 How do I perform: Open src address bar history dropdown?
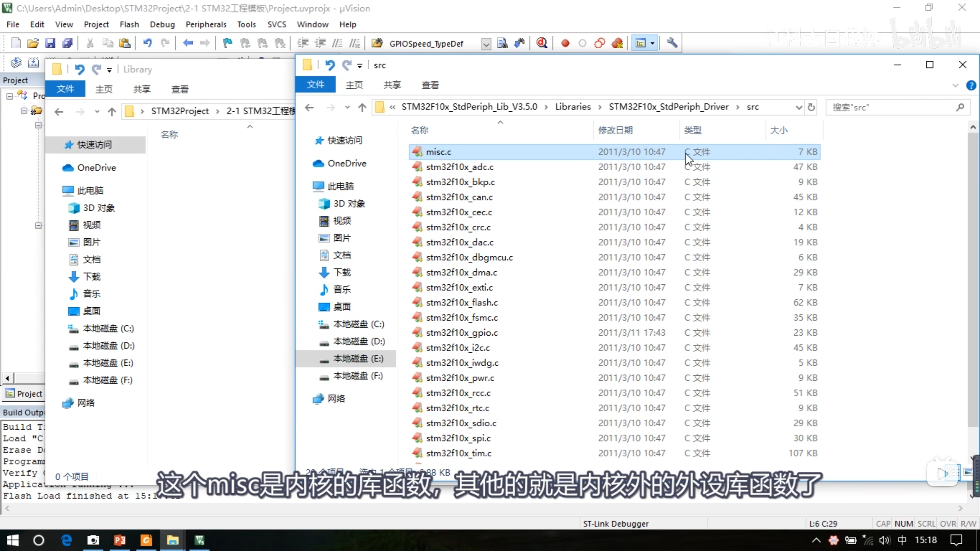[x=799, y=107]
